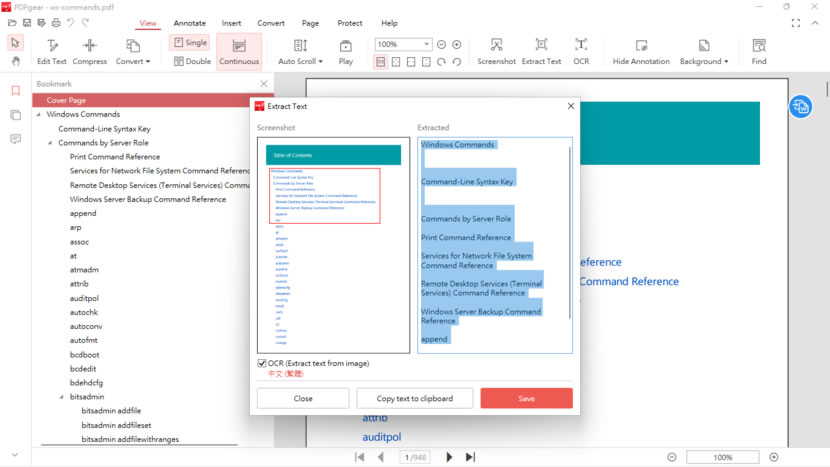830x467 pixels.
Task: Open the Screenshot tool
Action: point(496,51)
